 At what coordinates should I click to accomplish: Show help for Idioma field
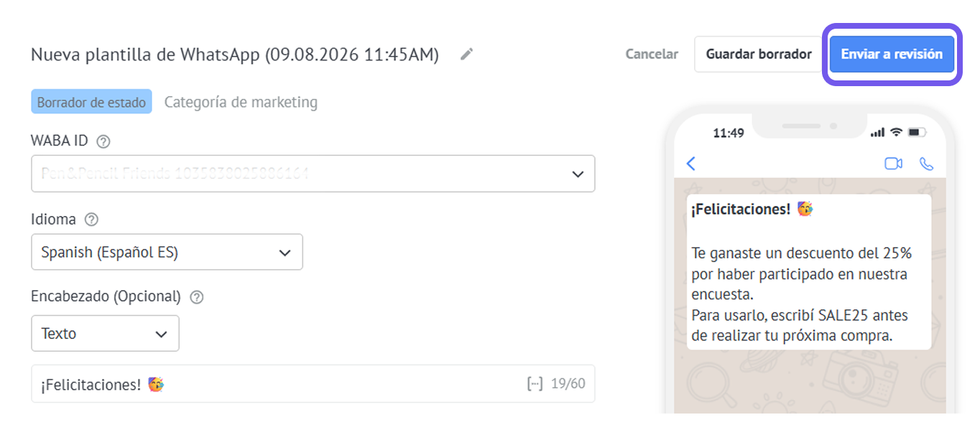(91, 219)
